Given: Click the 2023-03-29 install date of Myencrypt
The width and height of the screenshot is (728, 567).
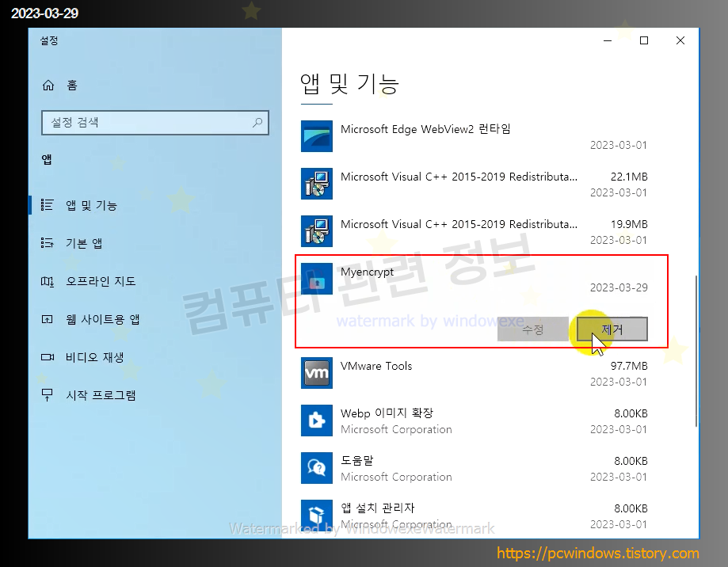Looking at the screenshot, I should click(x=619, y=287).
